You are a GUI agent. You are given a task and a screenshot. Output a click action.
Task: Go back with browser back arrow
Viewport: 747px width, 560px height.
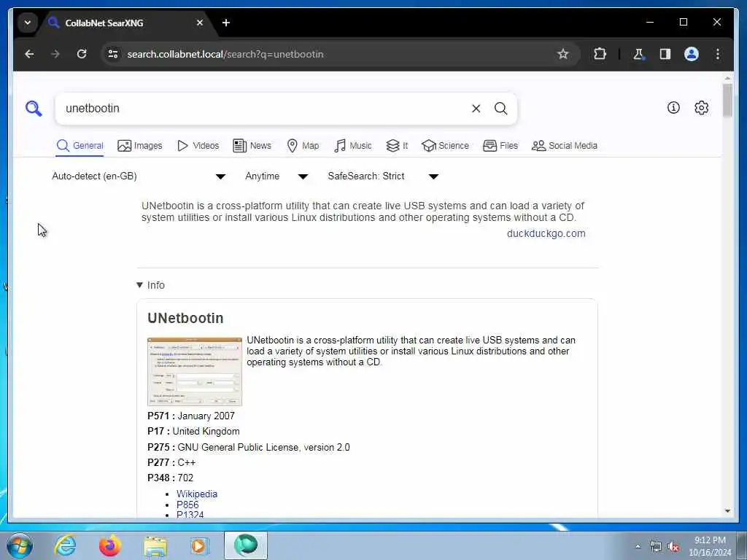click(29, 54)
